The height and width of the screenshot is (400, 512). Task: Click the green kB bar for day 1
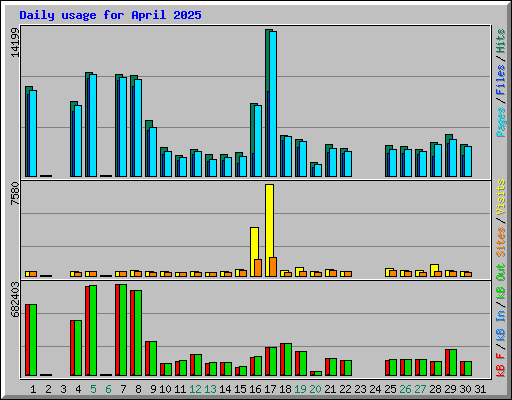tap(33, 340)
